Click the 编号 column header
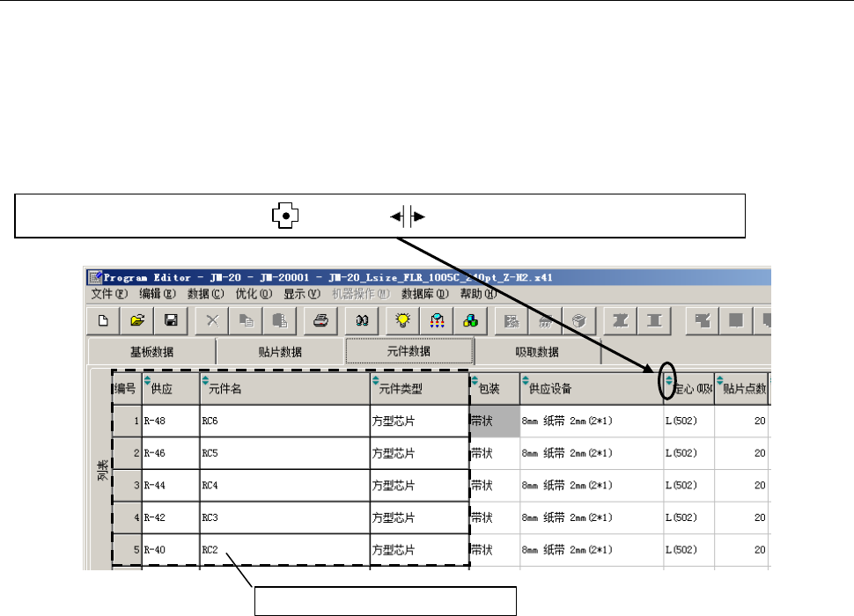The height and width of the screenshot is (616, 854). click(x=127, y=389)
